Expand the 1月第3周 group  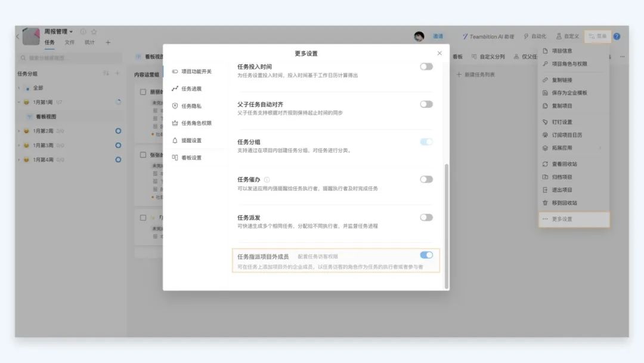point(19,146)
